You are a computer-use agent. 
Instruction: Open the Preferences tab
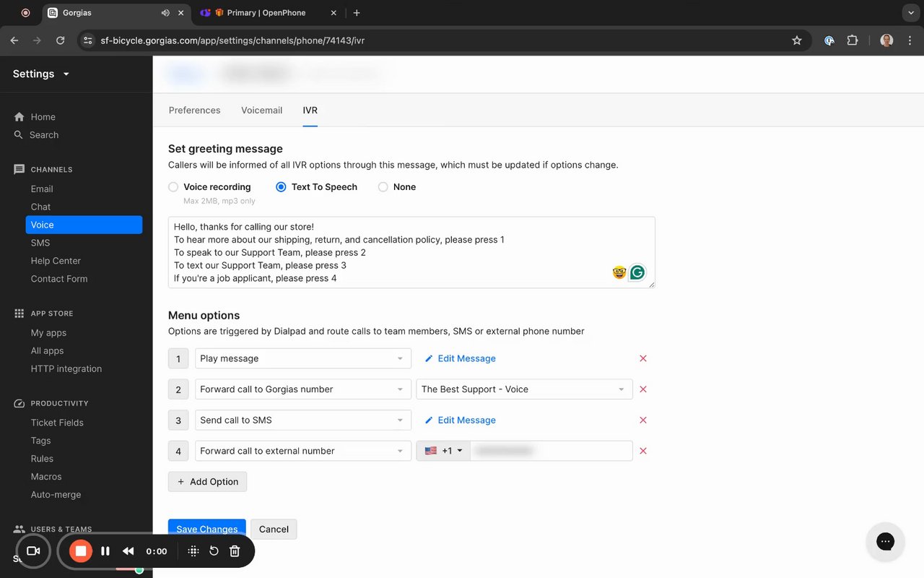[194, 111]
